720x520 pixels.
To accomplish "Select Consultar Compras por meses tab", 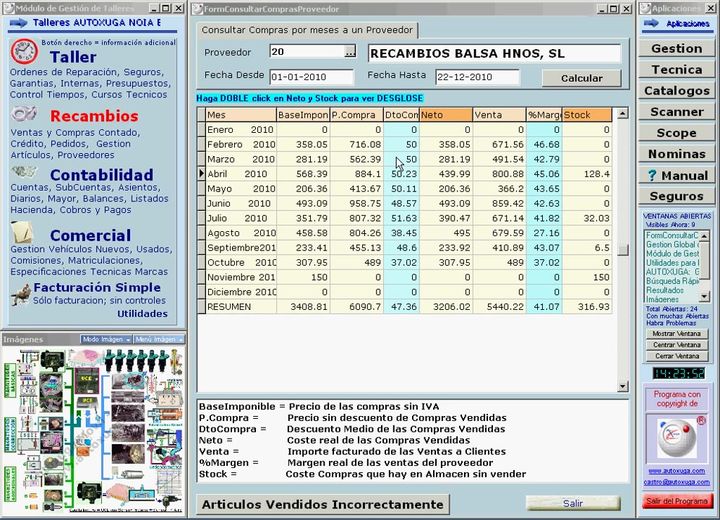I will [307, 30].
